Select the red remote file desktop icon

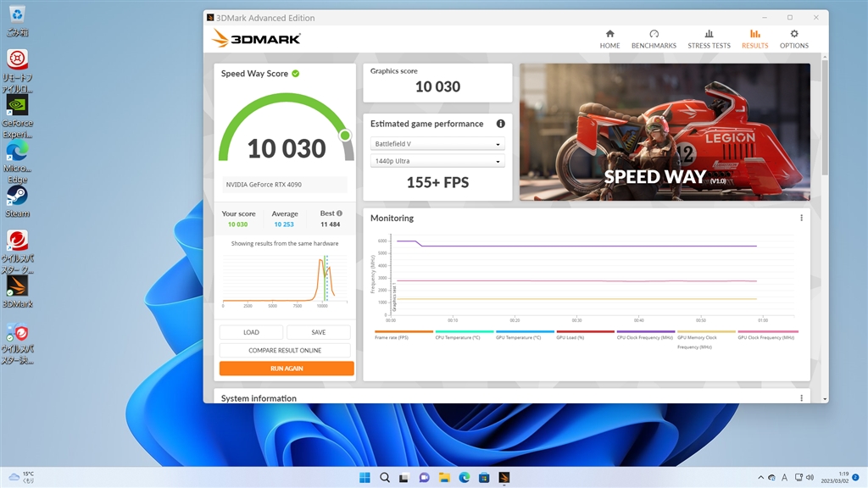[x=17, y=71]
